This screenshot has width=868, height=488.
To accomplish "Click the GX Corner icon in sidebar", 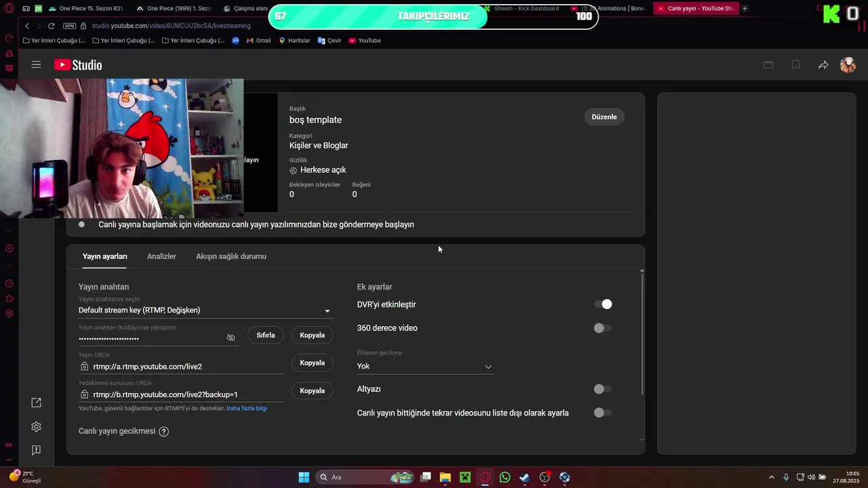I will (x=9, y=445).
